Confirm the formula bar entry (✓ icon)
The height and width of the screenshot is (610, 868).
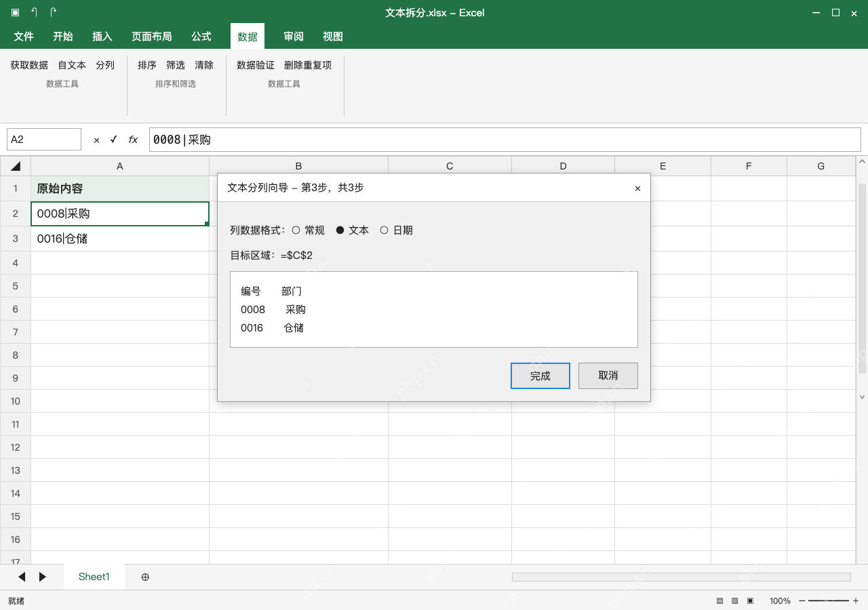113,140
